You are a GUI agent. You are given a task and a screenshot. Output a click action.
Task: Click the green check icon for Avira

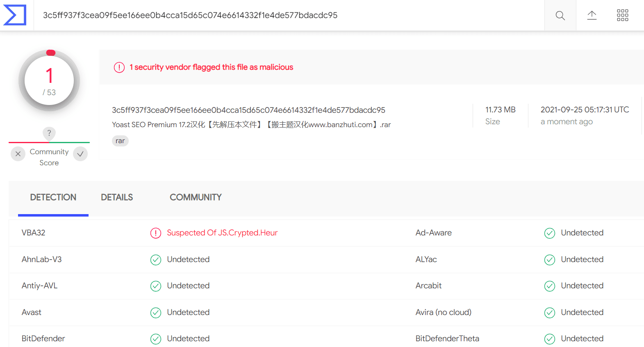pyautogui.click(x=549, y=313)
